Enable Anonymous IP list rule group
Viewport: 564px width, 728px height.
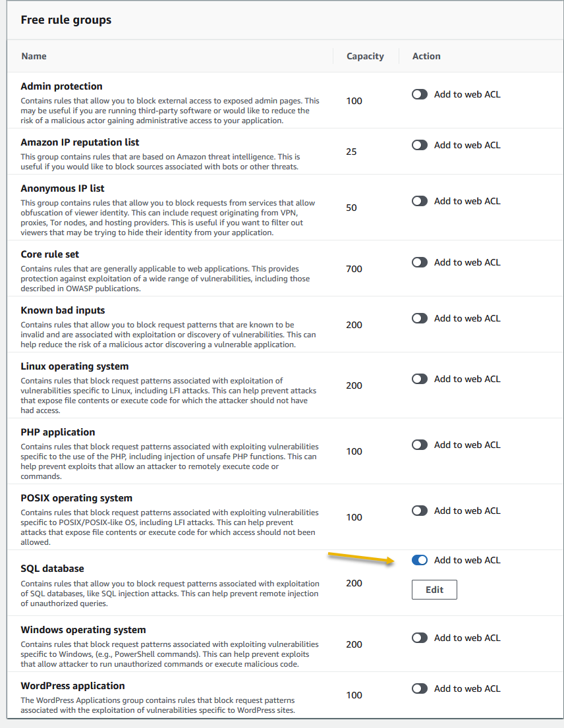click(x=420, y=201)
